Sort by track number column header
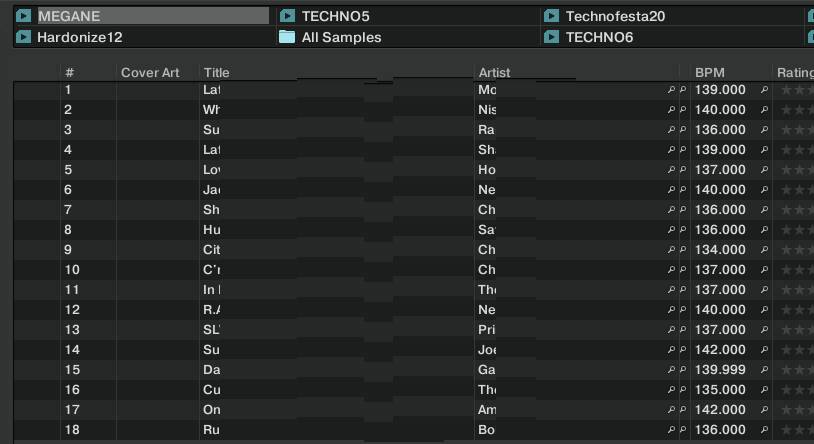This screenshot has width=814, height=444. 70,73
